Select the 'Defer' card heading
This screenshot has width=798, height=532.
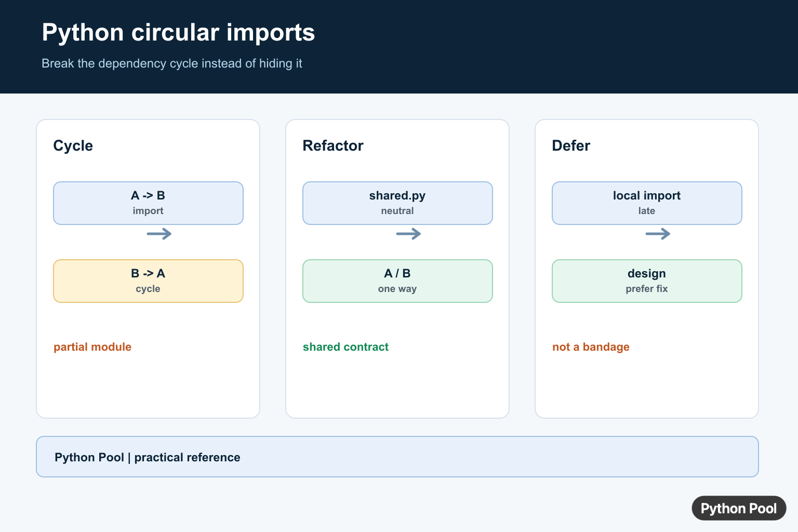point(571,145)
